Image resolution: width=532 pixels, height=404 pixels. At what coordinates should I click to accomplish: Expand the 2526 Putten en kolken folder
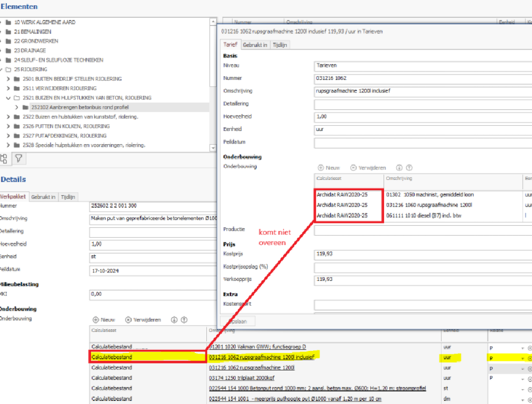pos(8,126)
